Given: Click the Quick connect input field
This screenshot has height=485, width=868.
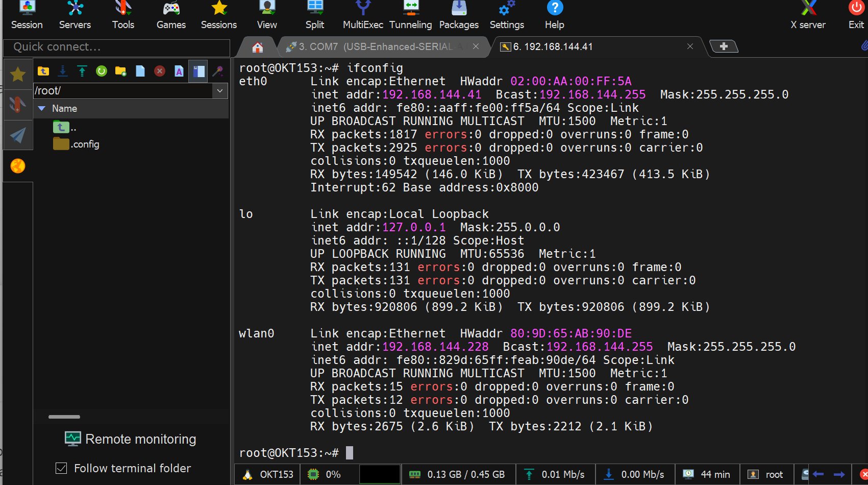Looking at the screenshot, I should tap(116, 47).
